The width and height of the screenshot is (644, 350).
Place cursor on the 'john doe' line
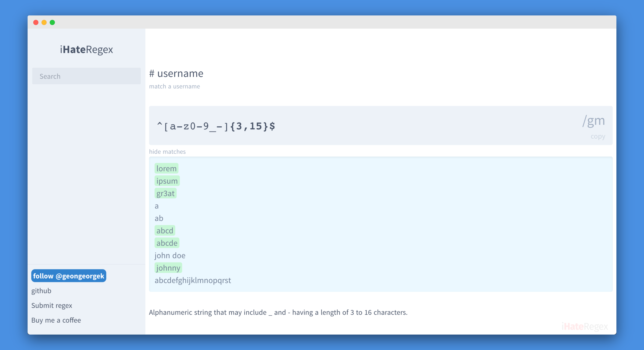(x=170, y=255)
